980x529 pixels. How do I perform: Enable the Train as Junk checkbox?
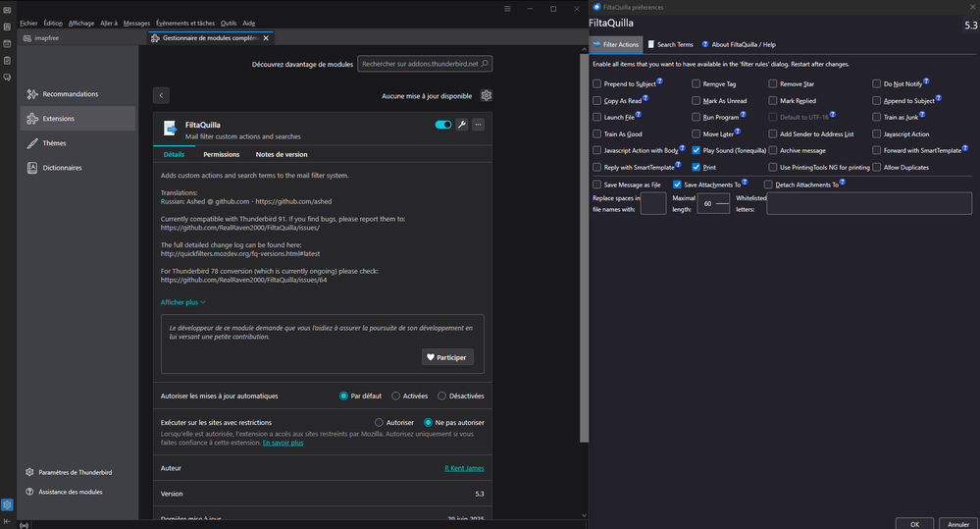click(876, 118)
